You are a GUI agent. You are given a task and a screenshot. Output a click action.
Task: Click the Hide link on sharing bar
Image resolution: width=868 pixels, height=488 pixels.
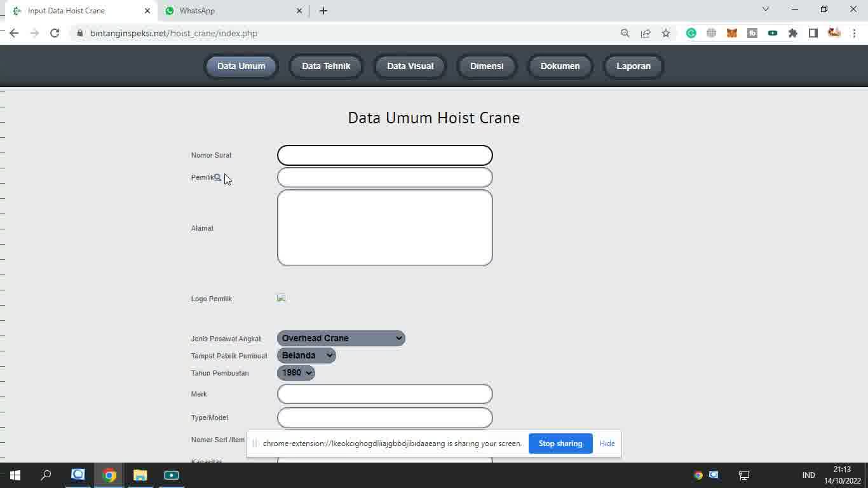tap(607, 444)
